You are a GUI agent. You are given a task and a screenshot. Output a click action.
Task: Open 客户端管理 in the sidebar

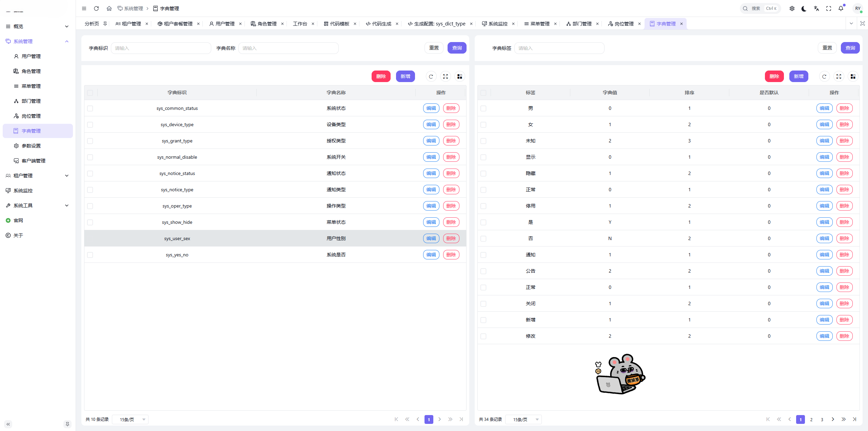(x=38, y=161)
